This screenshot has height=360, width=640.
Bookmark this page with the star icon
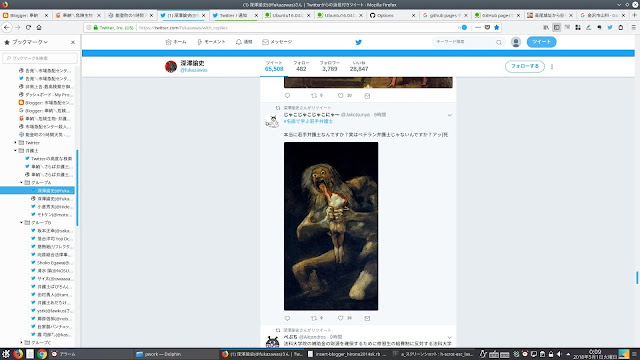[496, 27]
